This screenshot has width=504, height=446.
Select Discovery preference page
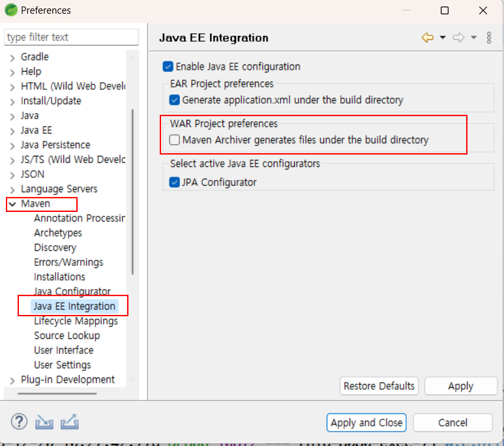55,248
